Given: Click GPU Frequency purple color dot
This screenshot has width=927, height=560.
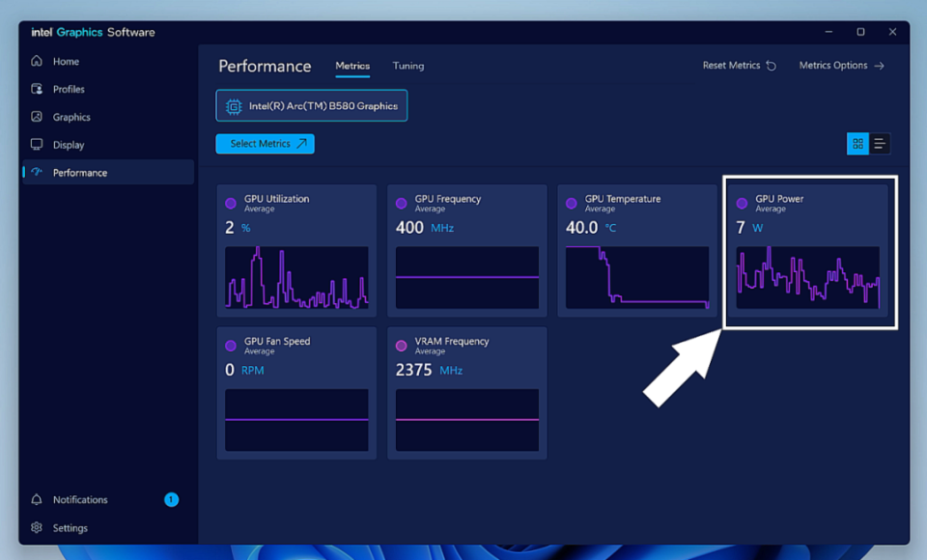Looking at the screenshot, I should pyautogui.click(x=402, y=204).
